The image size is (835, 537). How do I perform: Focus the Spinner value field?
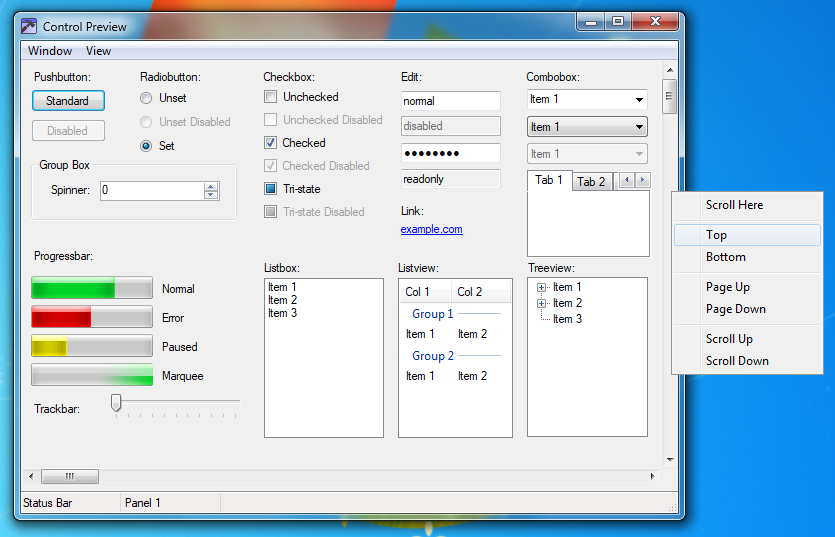coord(152,191)
